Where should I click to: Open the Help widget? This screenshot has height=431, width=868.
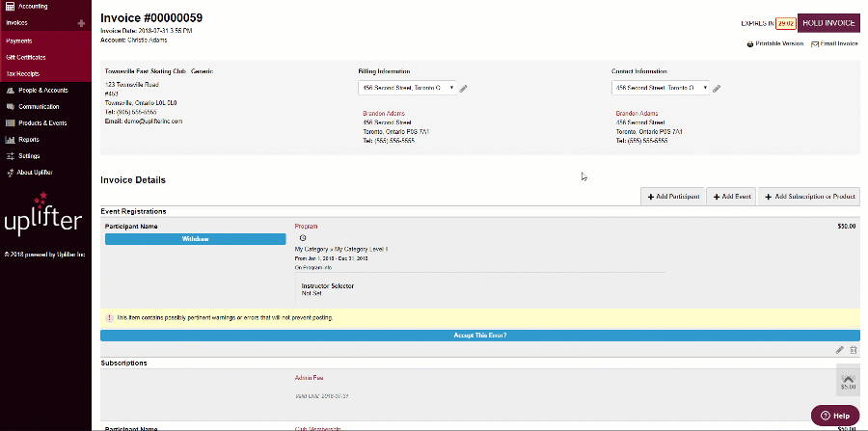coord(835,415)
